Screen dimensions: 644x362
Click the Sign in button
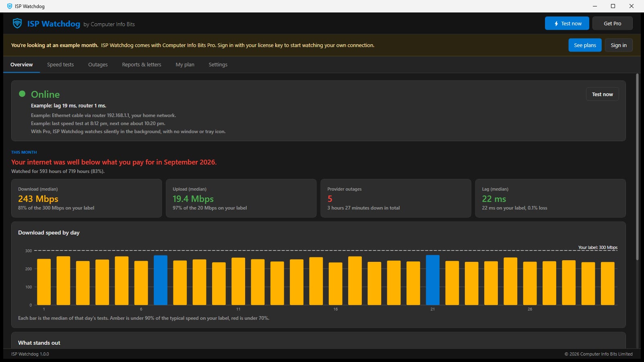[619, 45]
